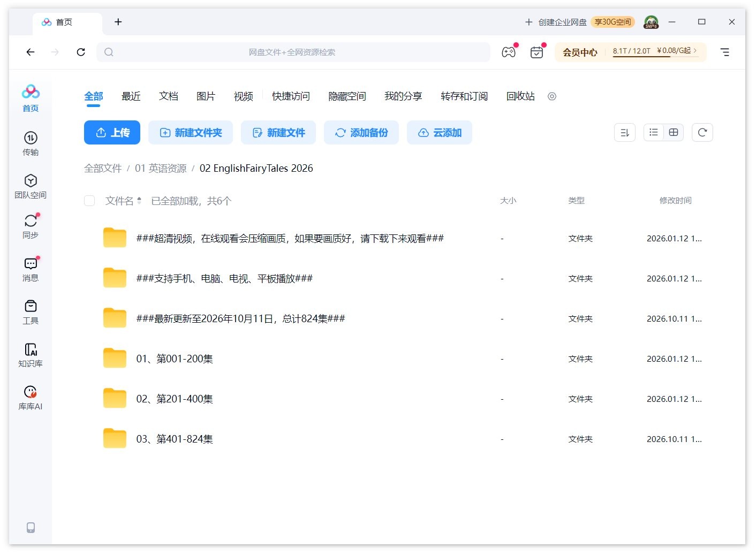Switch to grid view mode
The height and width of the screenshot is (556, 756).
pos(674,132)
